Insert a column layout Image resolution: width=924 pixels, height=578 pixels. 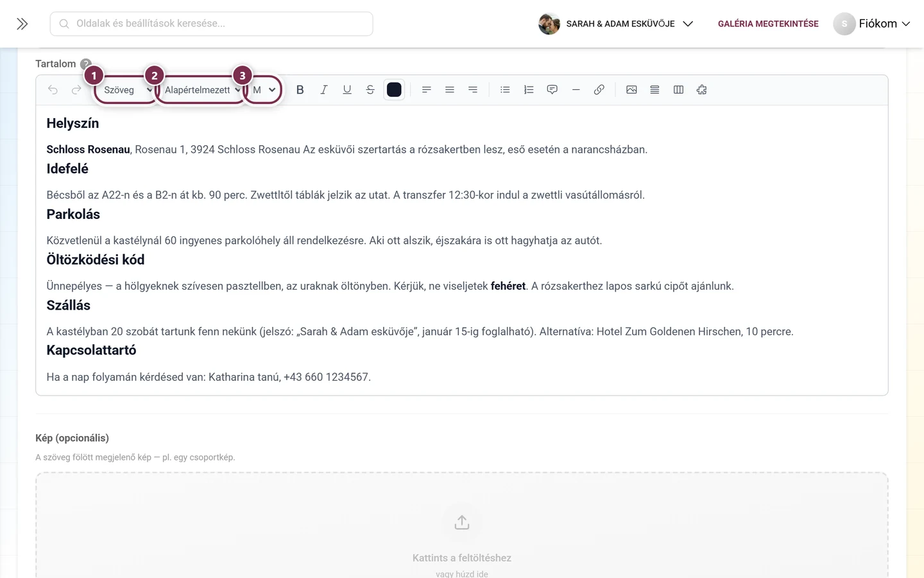point(678,90)
